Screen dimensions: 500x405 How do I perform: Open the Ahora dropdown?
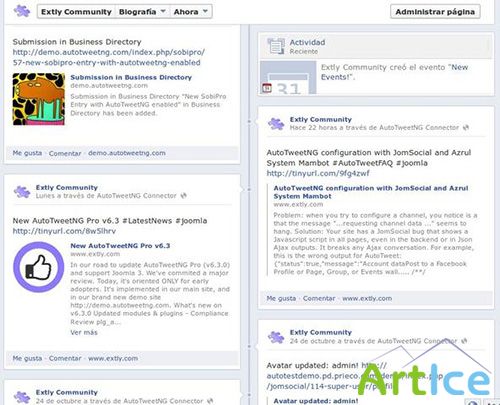point(191,12)
